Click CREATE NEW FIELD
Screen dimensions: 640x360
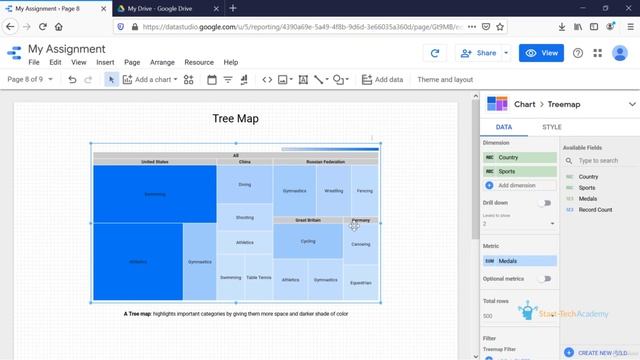pos(598,353)
